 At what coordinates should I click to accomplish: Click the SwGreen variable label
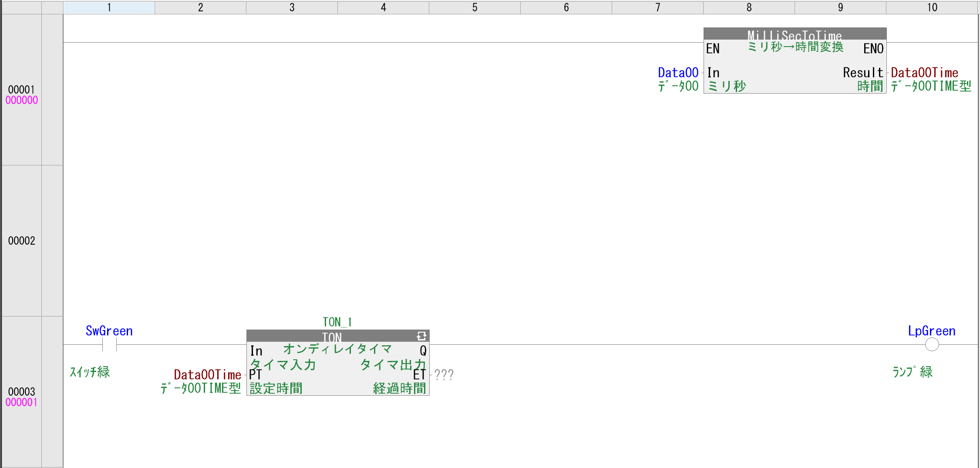109,330
